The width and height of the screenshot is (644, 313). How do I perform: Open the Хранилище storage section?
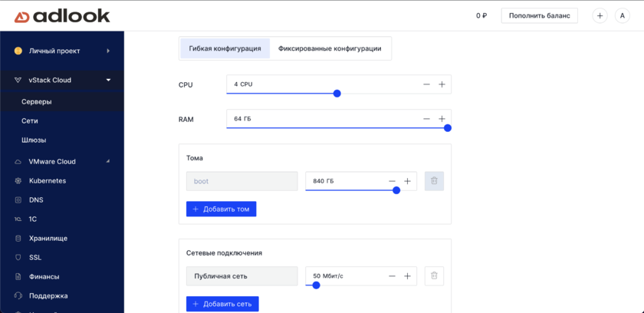[48, 239]
